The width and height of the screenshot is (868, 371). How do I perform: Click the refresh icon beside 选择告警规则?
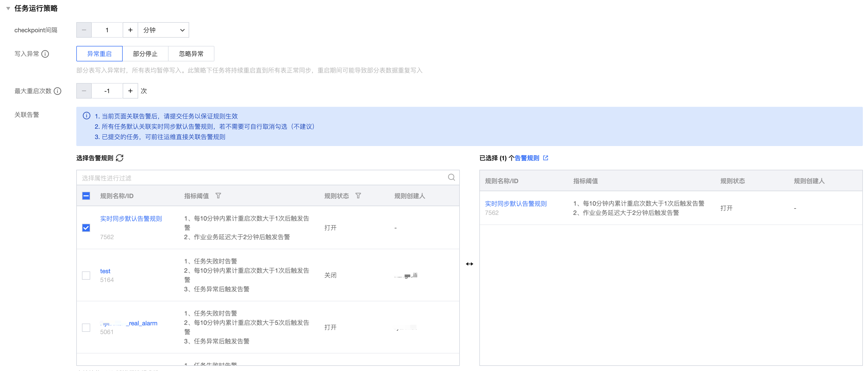click(x=120, y=158)
